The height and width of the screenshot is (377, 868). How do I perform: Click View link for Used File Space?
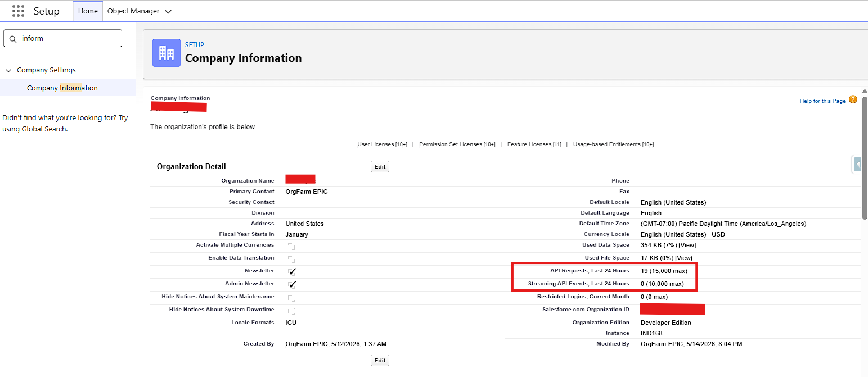click(x=683, y=258)
